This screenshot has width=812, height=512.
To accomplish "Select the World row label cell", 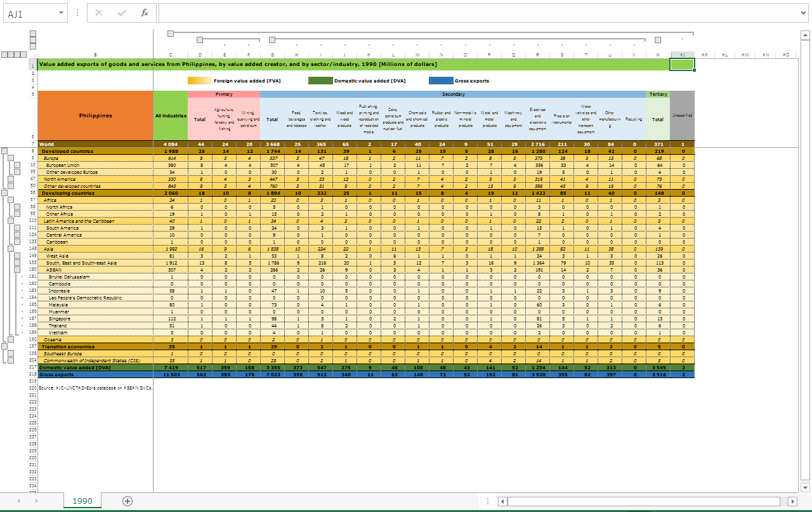I will point(96,144).
